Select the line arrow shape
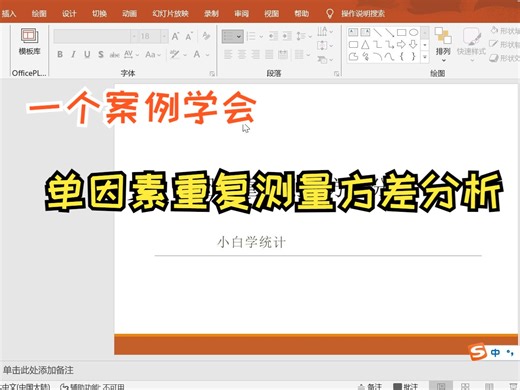 [x=389, y=32]
